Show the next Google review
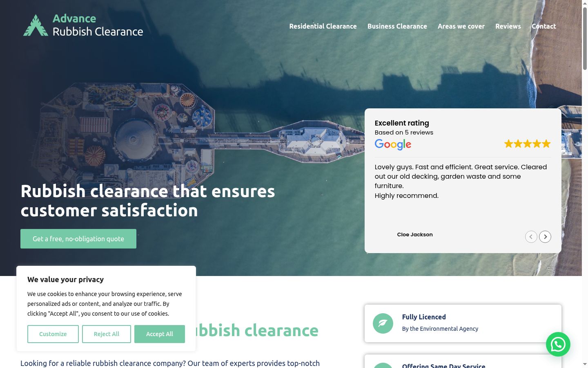This screenshot has height=368, width=588. 545,237
